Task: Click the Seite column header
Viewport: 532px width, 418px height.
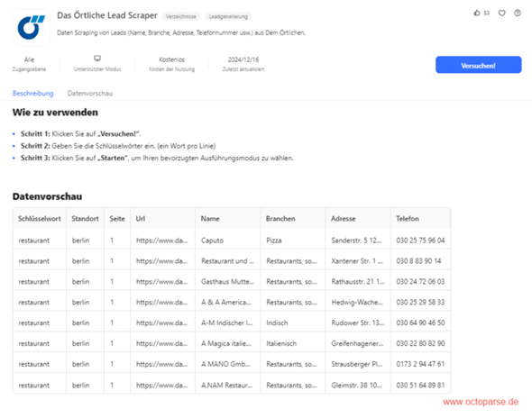Action: tap(117, 219)
